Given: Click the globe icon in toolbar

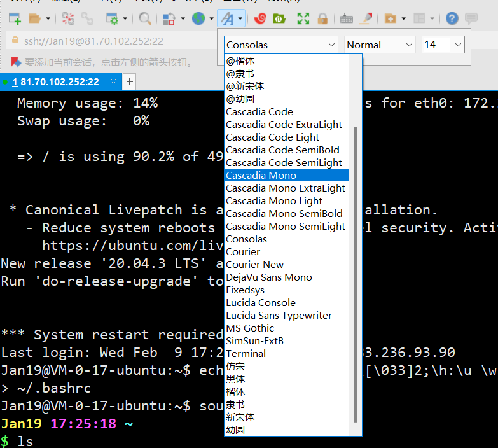Looking at the screenshot, I should [198, 18].
